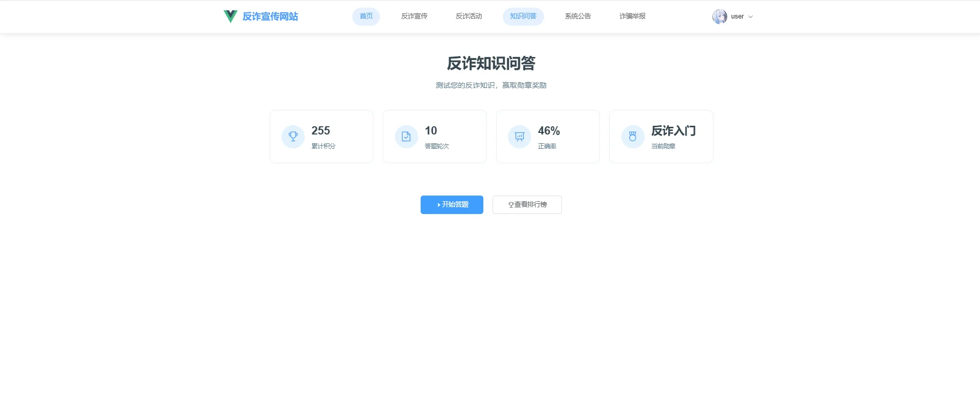The image size is (980, 406).
Task: Click the 反诈入门 badge name
Action: [x=673, y=131]
